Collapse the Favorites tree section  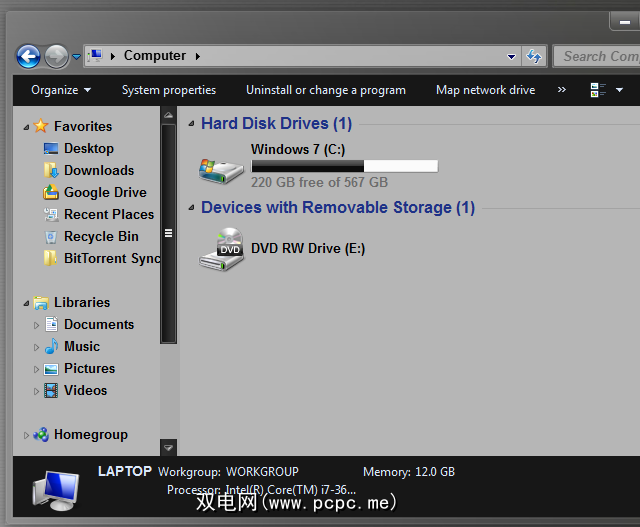[26, 127]
